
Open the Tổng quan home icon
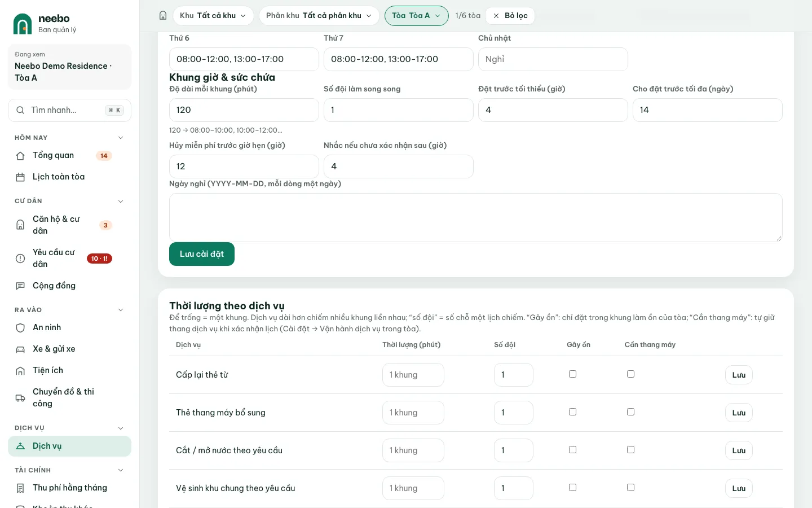(20, 156)
